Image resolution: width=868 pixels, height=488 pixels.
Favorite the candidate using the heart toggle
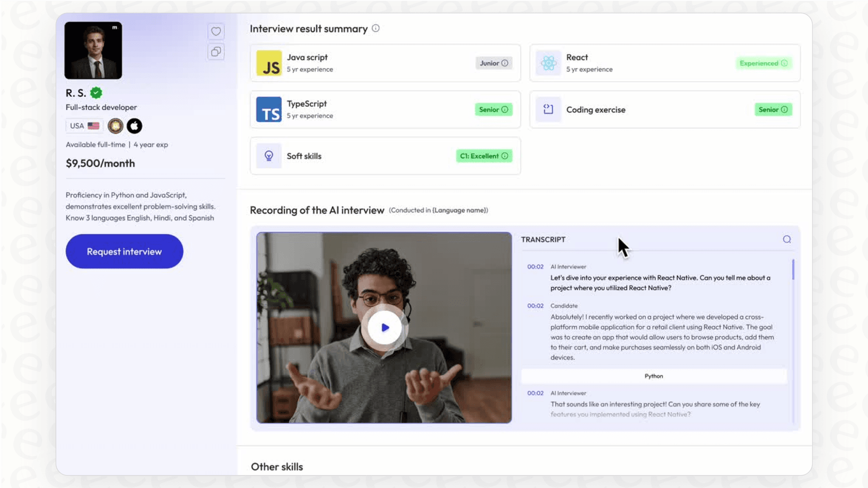(x=216, y=32)
